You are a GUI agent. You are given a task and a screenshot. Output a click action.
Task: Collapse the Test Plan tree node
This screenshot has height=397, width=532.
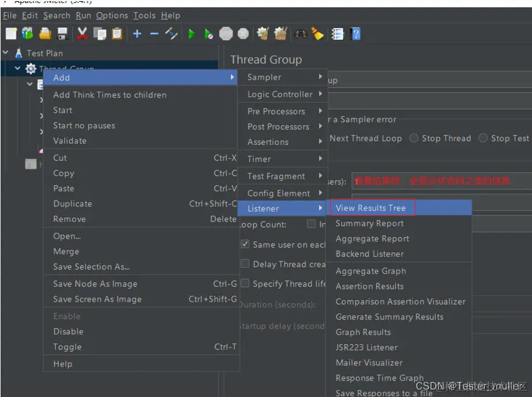click(5, 52)
